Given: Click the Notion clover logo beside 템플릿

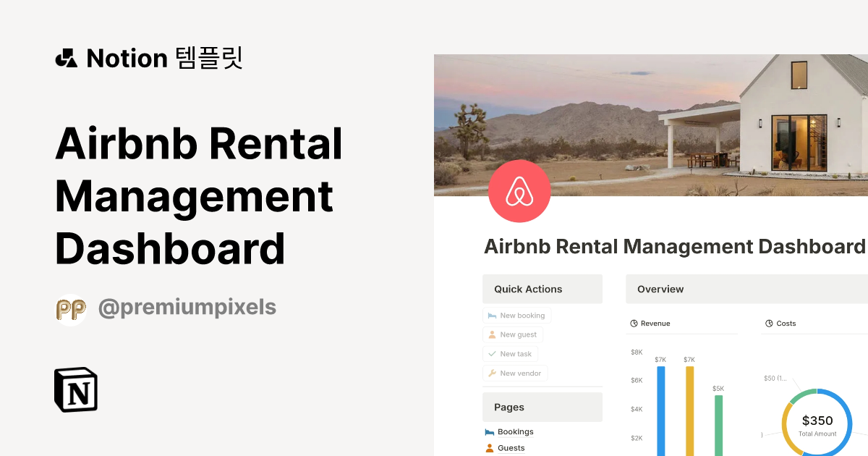Looking at the screenshot, I should point(66,58).
